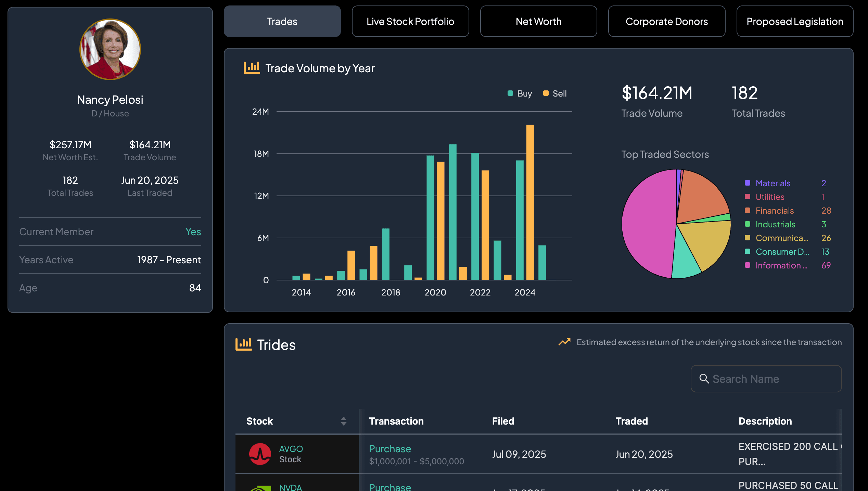Viewport: 868px width, 491px height.
Task: Click Nancy Pelosi's profile photo
Action: pos(110,49)
